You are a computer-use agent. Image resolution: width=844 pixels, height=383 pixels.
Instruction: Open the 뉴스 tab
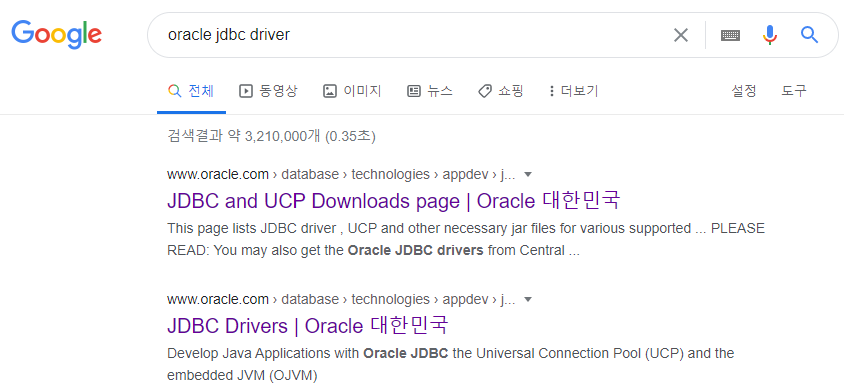tap(430, 91)
